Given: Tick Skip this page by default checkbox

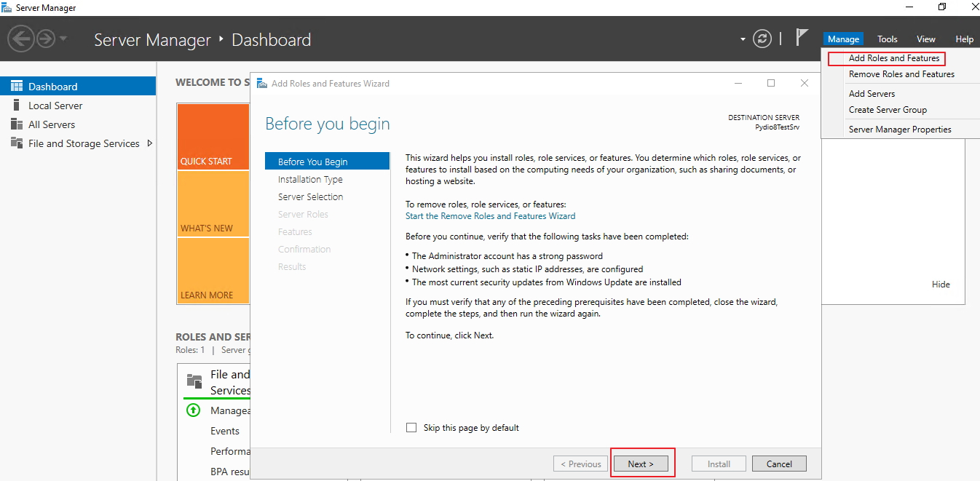Looking at the screenshot, I should point(411,428).
